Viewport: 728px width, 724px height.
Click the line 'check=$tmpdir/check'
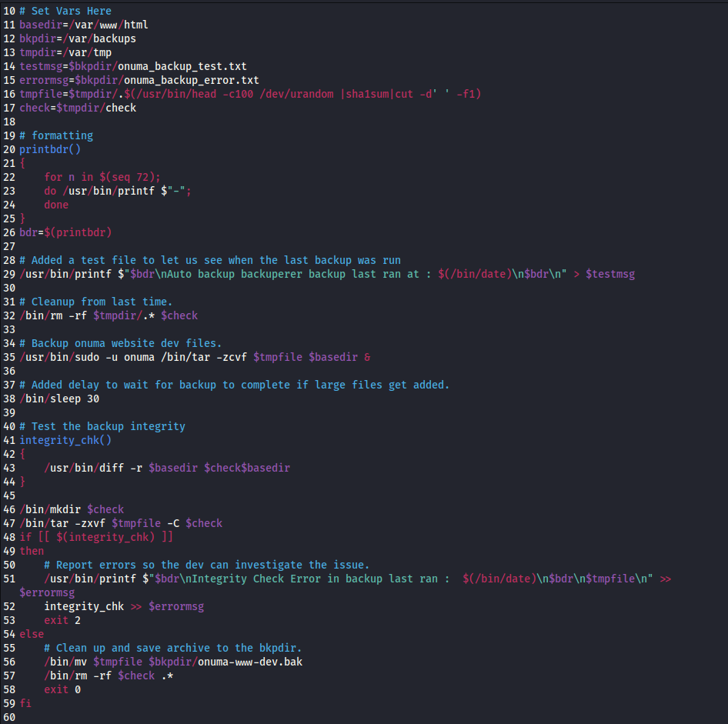click(x=78, y=108)
